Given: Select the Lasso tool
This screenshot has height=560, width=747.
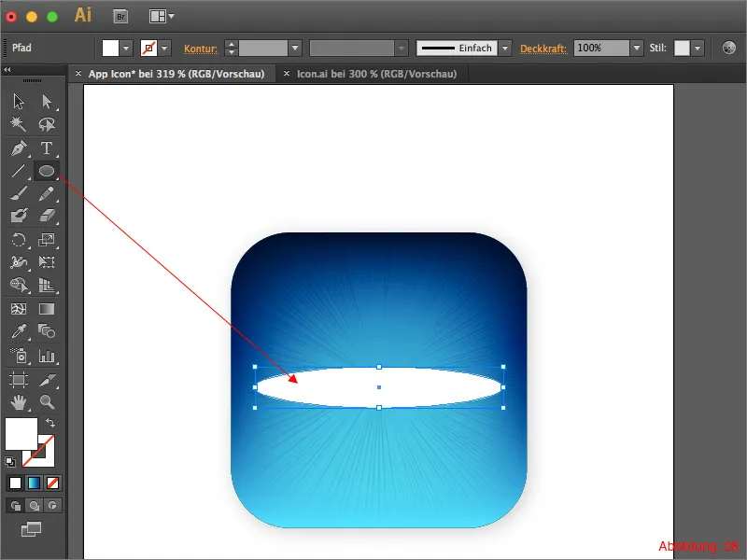Looking at the screenshot, I should coord(47,124).
